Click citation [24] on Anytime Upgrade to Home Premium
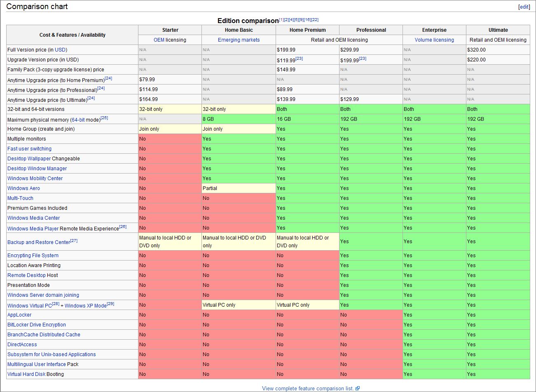This screenshot has height=392, width=536. (x=108, y=78)
